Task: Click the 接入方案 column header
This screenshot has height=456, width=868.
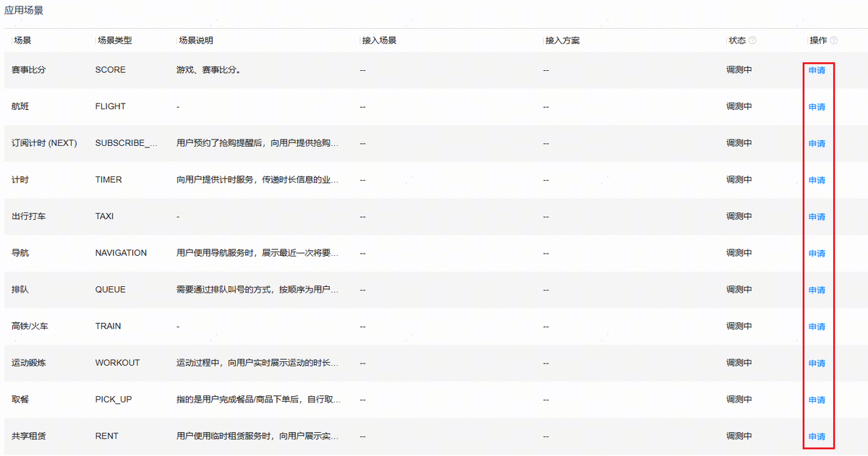Action: pos(563,40)
